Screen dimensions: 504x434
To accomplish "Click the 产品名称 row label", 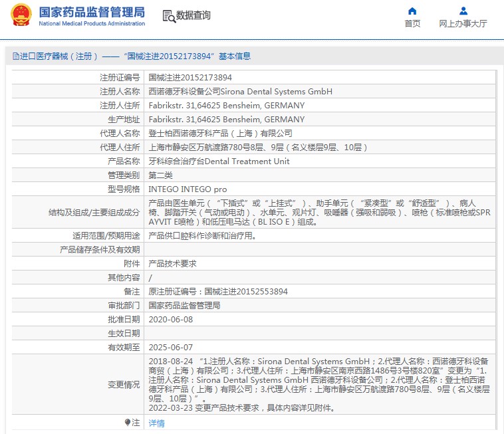I will click(124, 162).
